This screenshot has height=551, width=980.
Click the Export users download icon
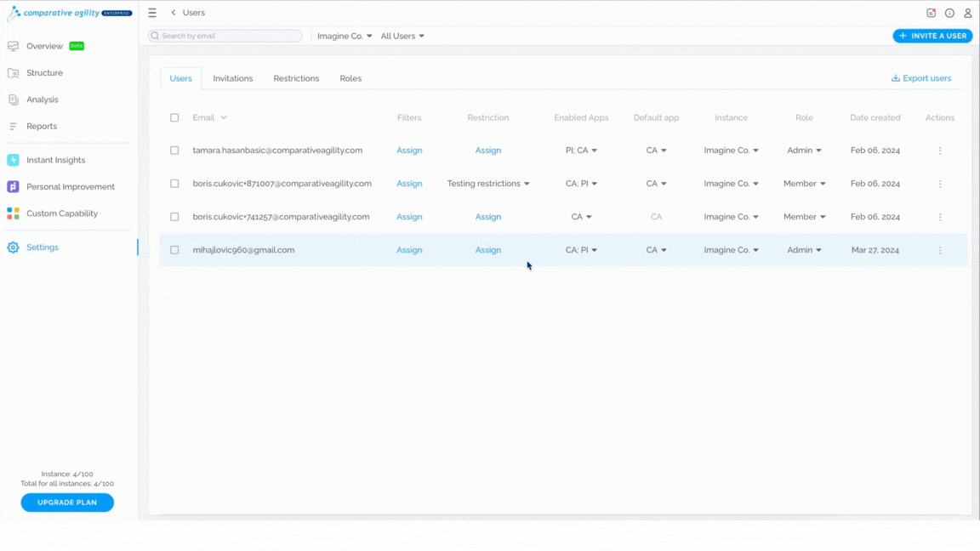[895, 78]
